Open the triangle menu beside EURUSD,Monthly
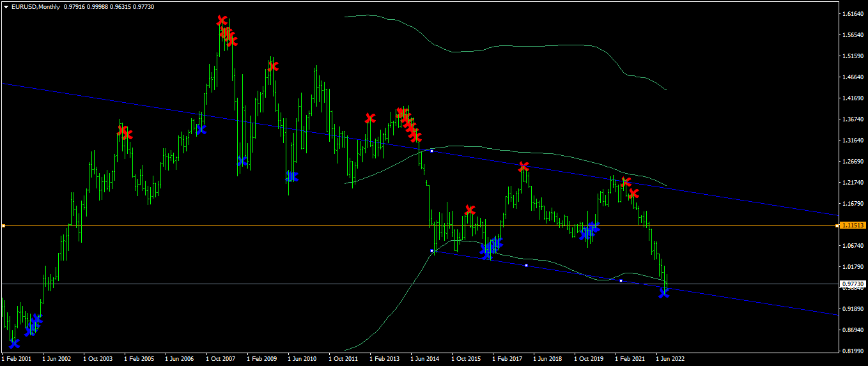Image resolution: width=868 pixels, height=366 pixels. pos(6,6)
